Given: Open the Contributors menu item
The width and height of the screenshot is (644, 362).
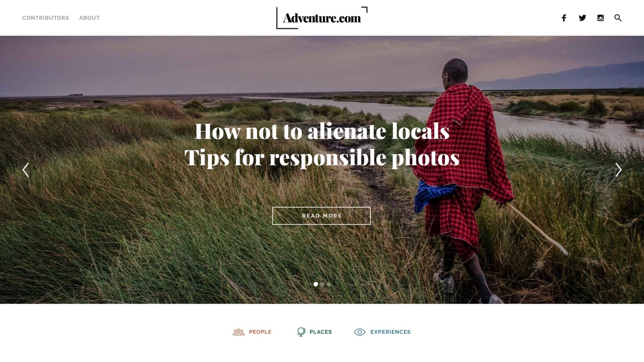Looking at the screenshot, I should click(46, 18).
